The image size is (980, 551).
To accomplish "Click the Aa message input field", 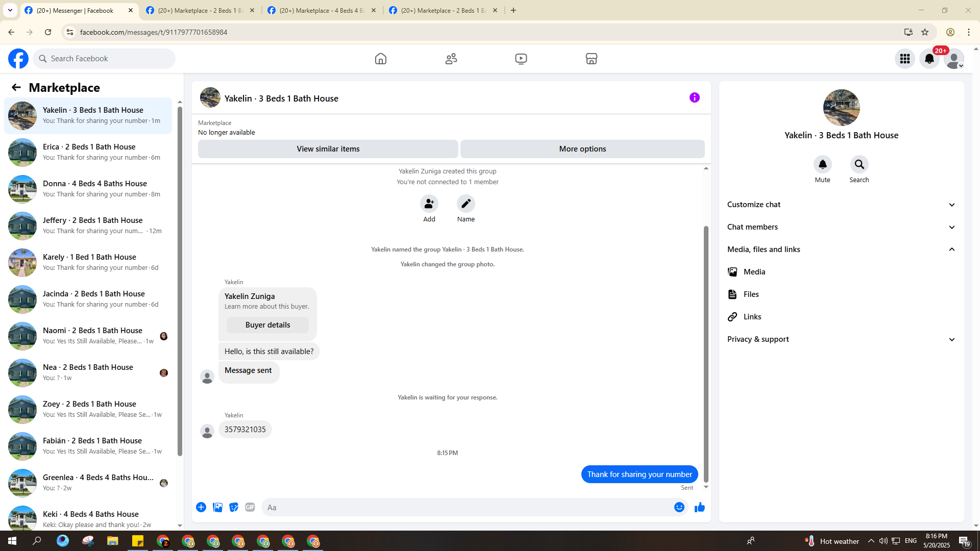I will pos(464,507).
